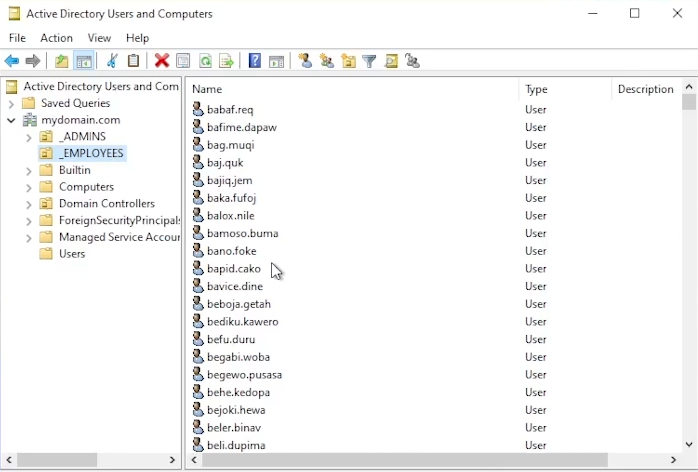The height and width of the screenshot is (472, 698).
Task: Click user icon beside beli.dupima
Action: pos(198,445)
